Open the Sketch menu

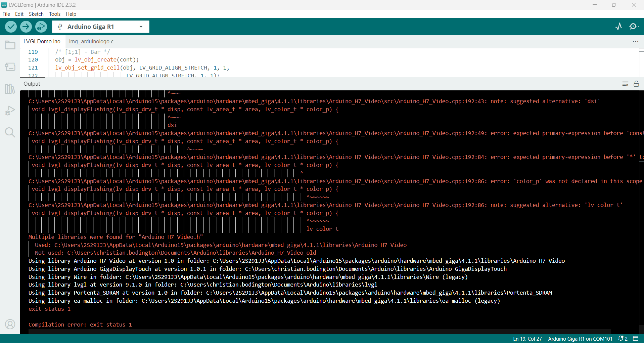coord(36,14)
